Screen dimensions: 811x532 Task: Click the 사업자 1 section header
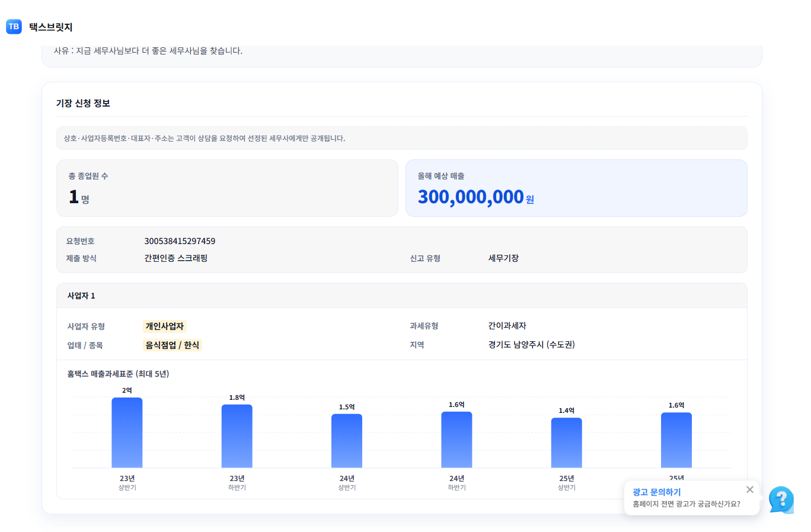[402, 296]
